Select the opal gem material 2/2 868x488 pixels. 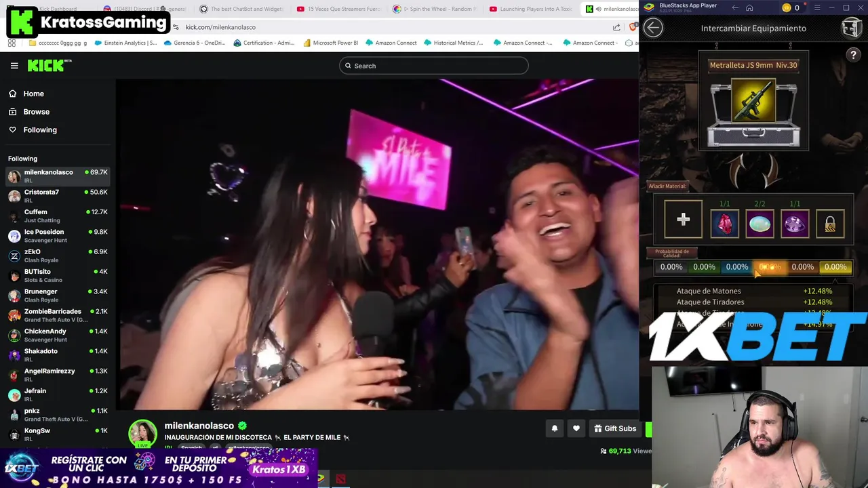pyautogui.click(x=759, y=224)
